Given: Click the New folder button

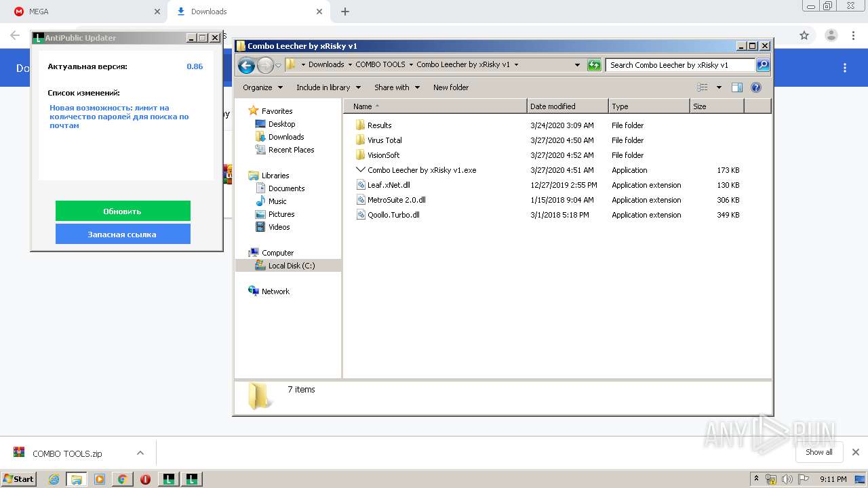Looking at the screenshot, I should [451, 87].
